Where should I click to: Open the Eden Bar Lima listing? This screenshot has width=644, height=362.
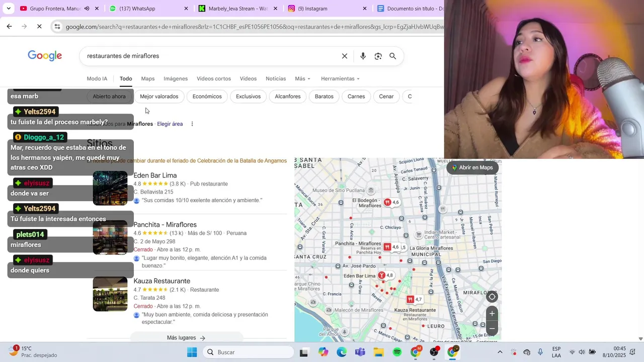pos(155,175)
